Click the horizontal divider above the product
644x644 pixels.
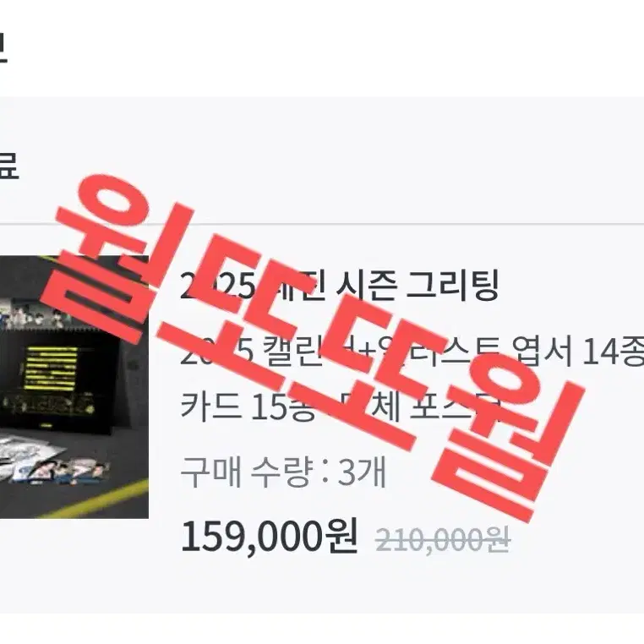[322, 224]
